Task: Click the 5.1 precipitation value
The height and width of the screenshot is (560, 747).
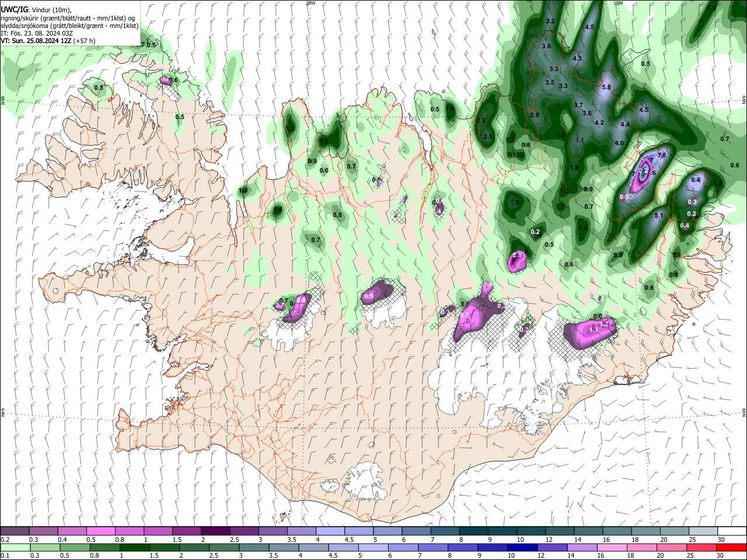Action: coord(659,215)
